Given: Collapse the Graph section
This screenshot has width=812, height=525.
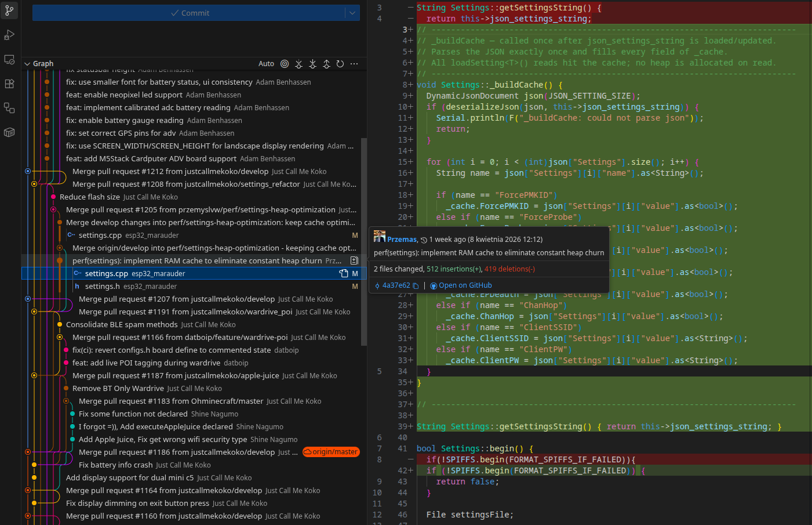Looking at the screenshot, I should [27, 64].
